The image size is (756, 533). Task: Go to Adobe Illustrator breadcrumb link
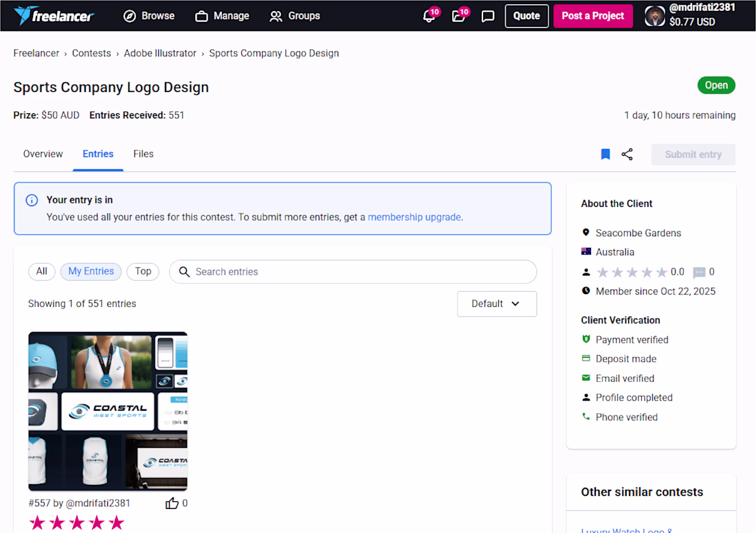[x=160, y=53]
